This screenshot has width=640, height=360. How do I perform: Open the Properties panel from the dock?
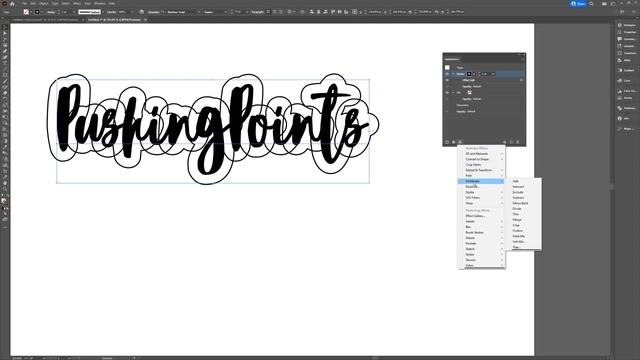coord(627,32)
